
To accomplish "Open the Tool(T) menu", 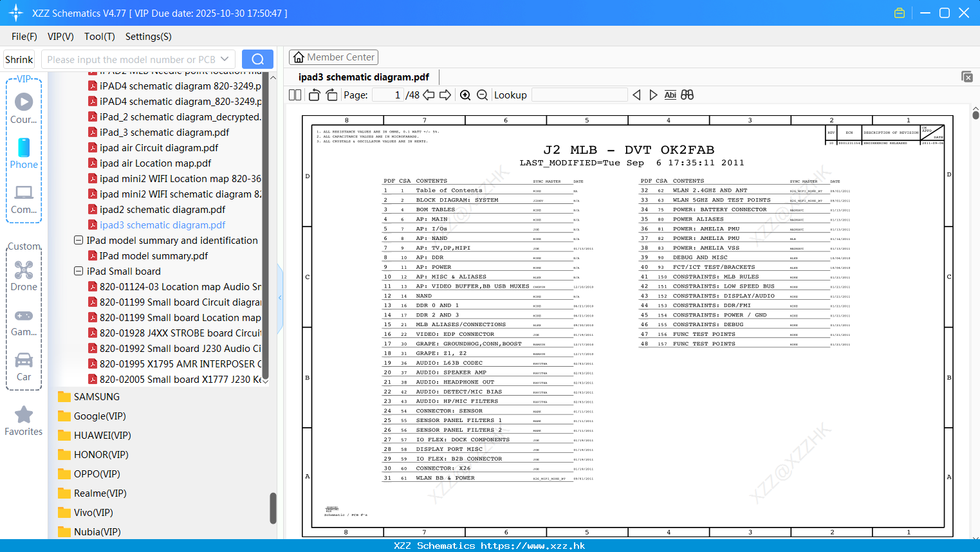I will tap(100, 37).
